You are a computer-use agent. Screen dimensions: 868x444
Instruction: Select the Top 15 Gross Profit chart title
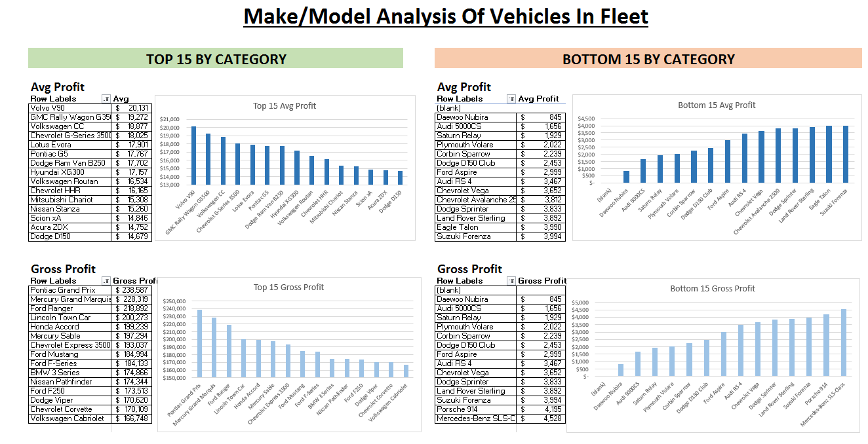pos(288,287)
